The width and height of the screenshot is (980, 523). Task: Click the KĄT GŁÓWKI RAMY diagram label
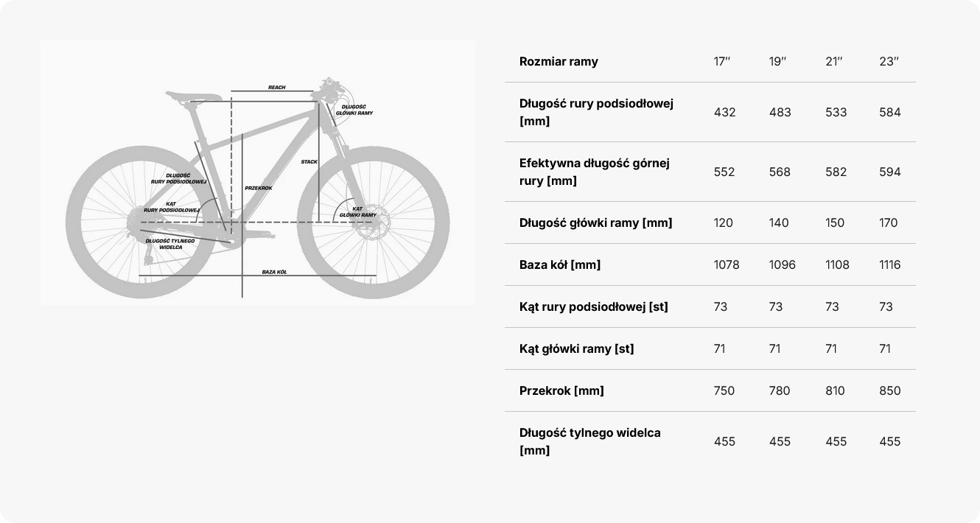358,211
